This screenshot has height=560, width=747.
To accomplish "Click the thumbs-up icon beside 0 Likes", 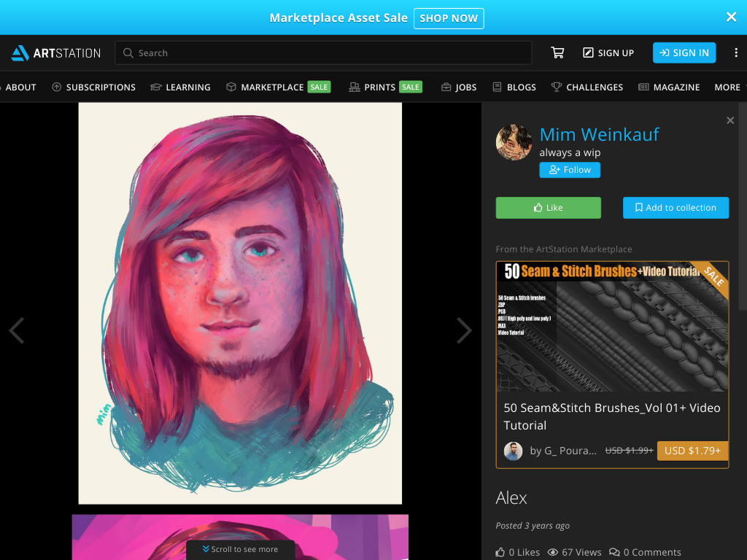I will [500, 552].
